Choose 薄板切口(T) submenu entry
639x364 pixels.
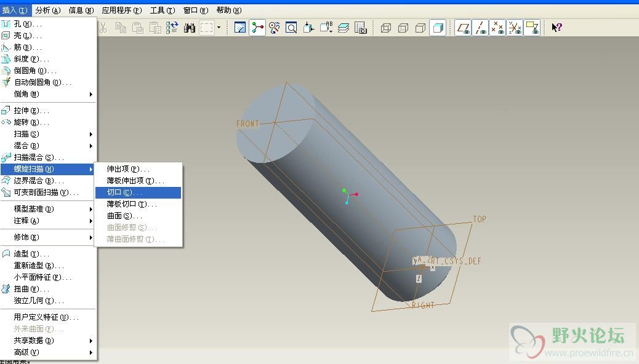click(x=138, y=204)
